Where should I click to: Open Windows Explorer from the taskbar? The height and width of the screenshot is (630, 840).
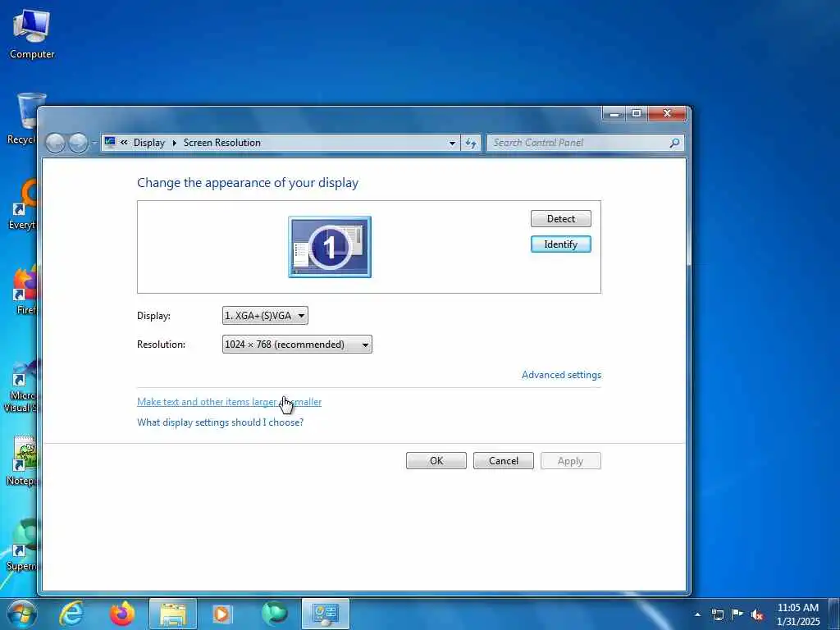(173, 614)
